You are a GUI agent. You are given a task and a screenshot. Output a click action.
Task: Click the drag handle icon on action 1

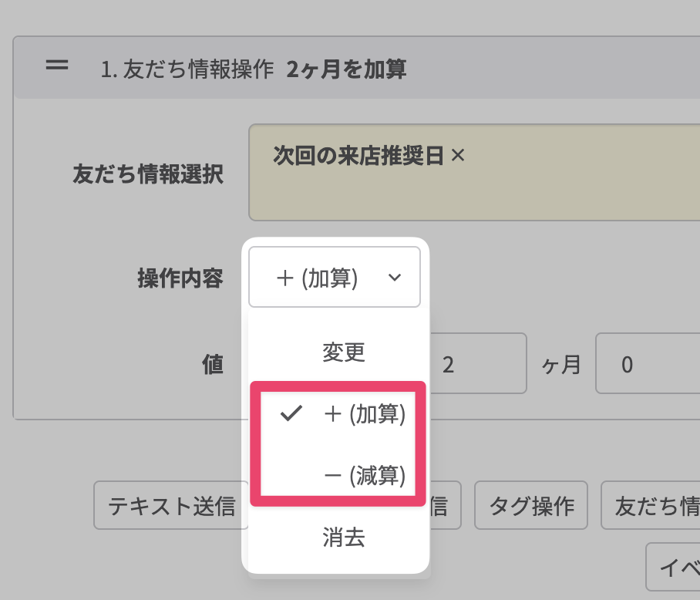point(56,66)
